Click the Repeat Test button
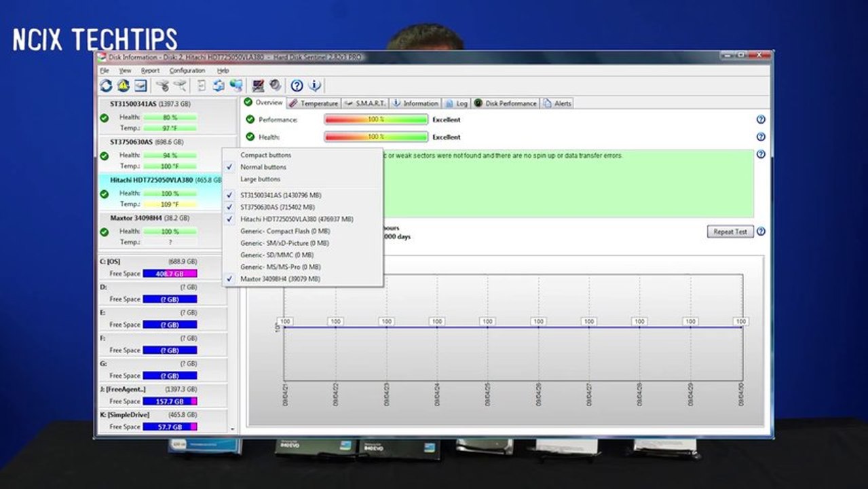 click(x=730, y=232)
